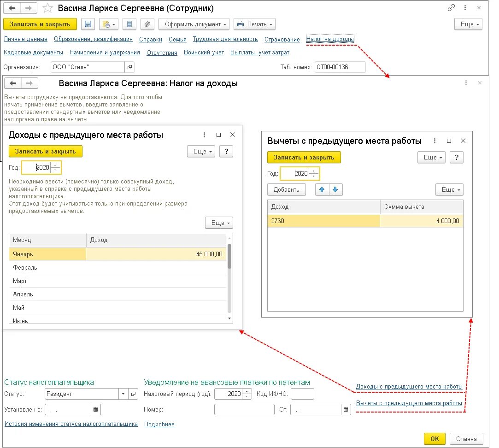Adjust the year spinner in Доходы dialog
Screen dimensions: 499x448
(55, 167)
